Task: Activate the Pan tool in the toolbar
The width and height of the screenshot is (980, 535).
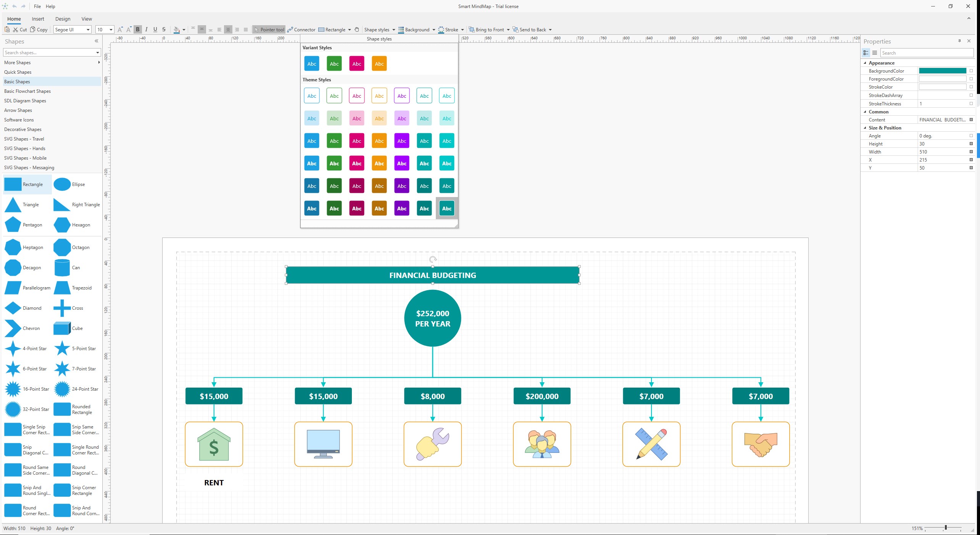Action: click(356, 29)
